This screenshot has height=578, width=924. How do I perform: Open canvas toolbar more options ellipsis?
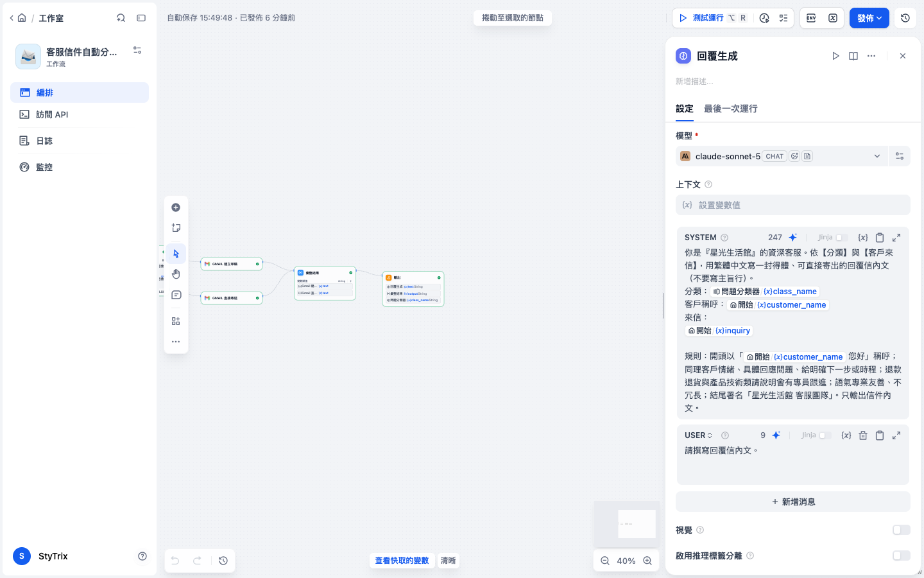point(176,342)
